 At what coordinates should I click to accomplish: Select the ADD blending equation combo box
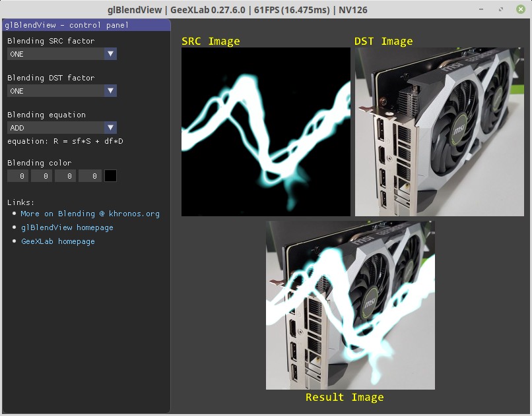pos(62,128)
